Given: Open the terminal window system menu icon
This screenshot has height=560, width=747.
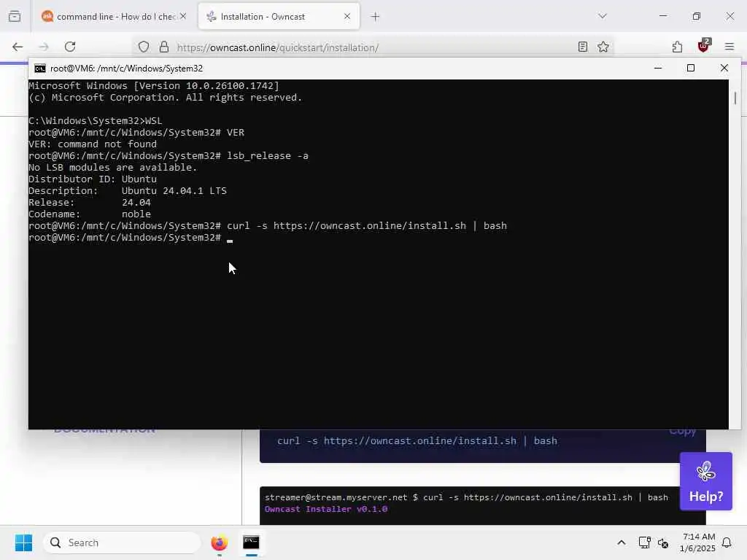Looking at the screenshot, I should [40, 69].
